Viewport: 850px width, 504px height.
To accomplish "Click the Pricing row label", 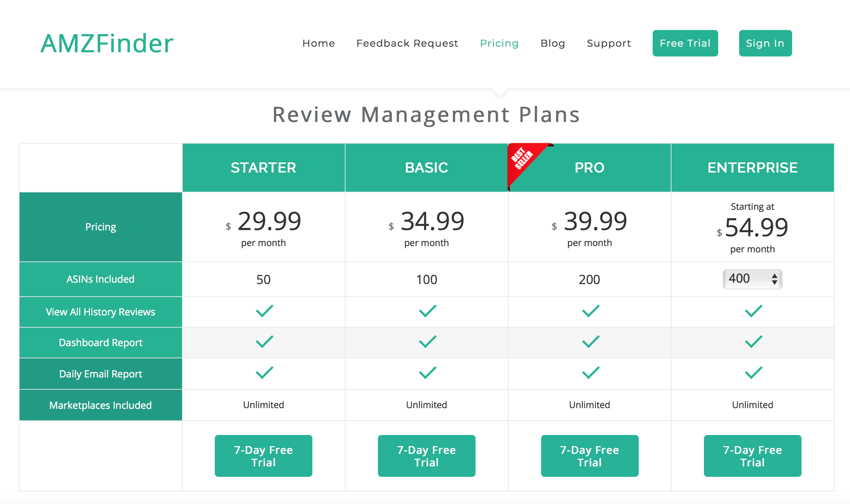I will click(101, 227).
